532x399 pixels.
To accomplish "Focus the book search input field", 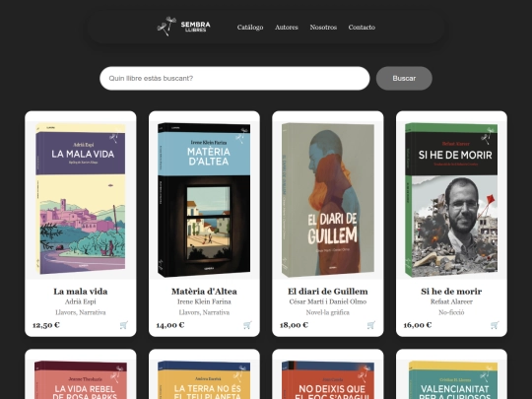I will click(234, 79).
